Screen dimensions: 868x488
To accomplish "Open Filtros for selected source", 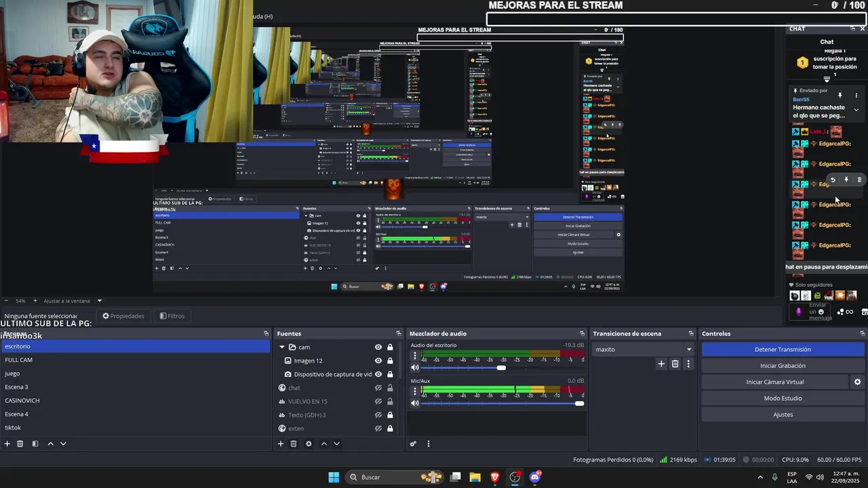I will pos(172,316).
